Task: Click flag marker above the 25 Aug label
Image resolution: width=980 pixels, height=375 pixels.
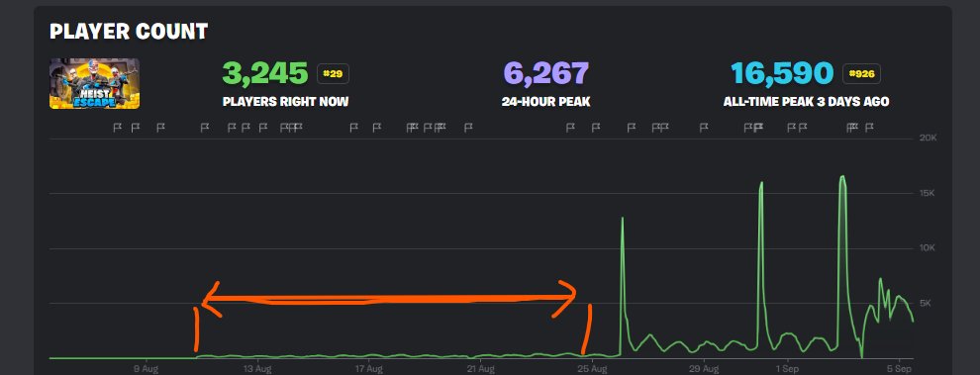Action: coord(596,128)
